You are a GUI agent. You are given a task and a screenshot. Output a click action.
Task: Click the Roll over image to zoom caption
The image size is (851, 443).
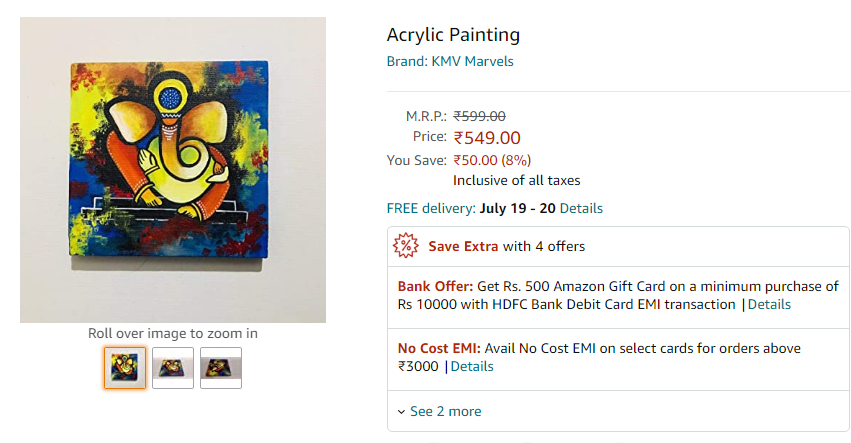pyautogui.click(x=173, y=333)
